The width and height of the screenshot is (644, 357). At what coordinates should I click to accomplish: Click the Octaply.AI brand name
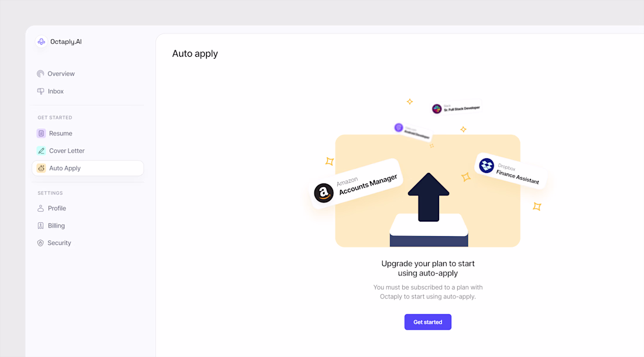(x=66, y=42)
